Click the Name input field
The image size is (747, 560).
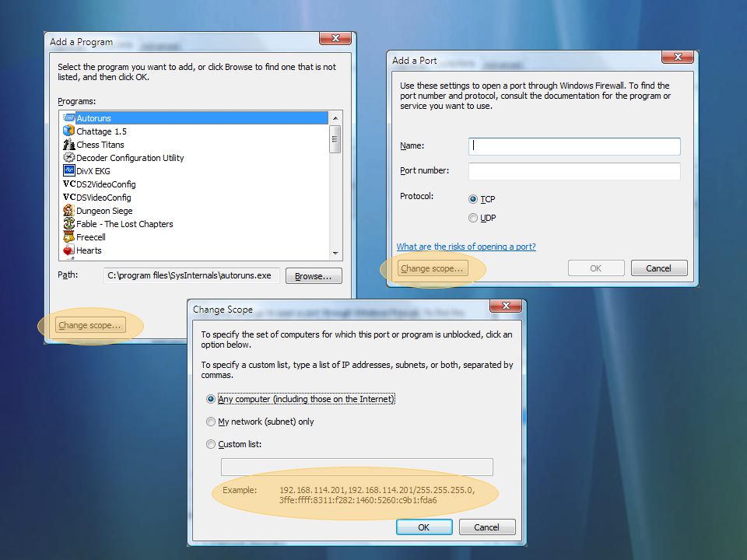tap(574, 146)
